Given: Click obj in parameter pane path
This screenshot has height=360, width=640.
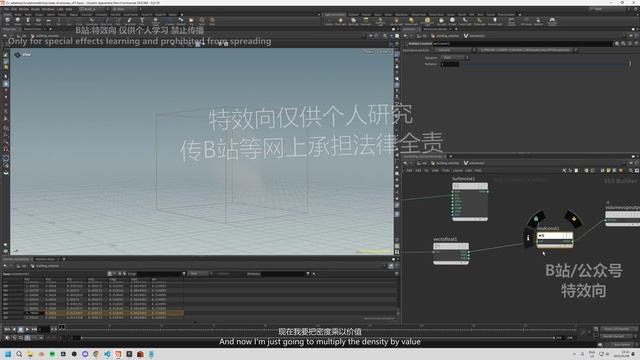Looking at the screenshot, I should 423,36.
